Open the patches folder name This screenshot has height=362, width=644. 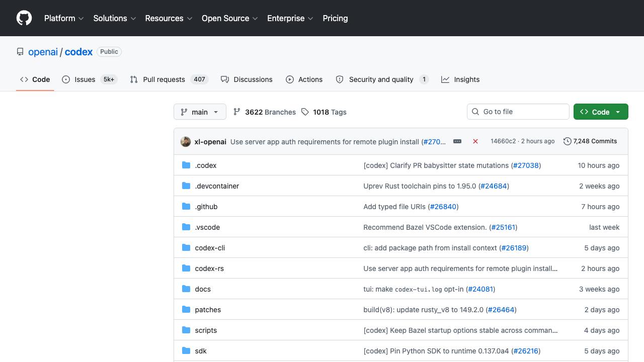coord(208,310)
